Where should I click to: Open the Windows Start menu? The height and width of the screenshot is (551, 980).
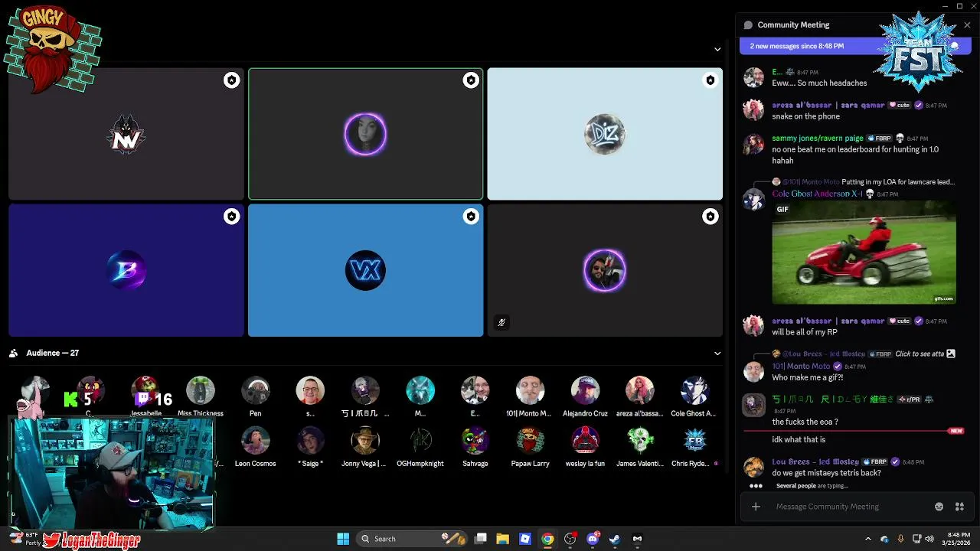[x=343, y=539]
